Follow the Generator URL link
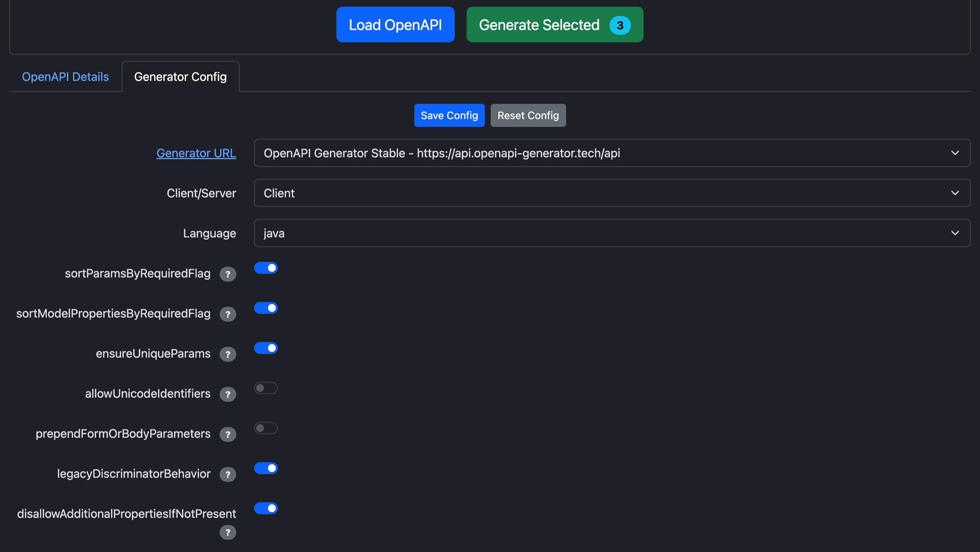Screen dimensions: 980x552 pos(196,153)
